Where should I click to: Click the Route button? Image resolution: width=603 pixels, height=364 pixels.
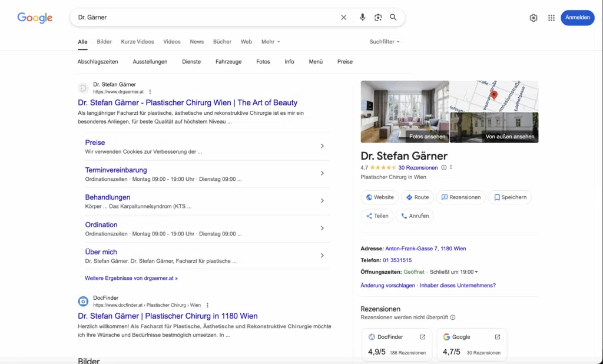tap(418, 197)
